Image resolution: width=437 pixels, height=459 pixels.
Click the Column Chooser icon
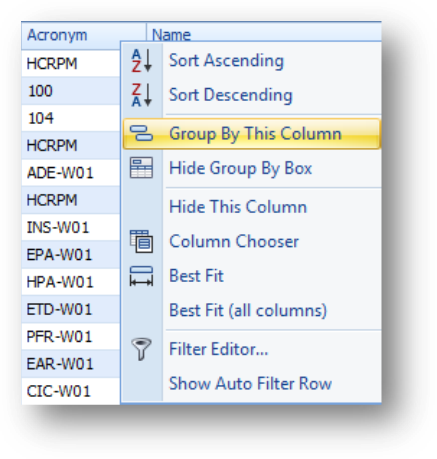click(x=141, y=241)
